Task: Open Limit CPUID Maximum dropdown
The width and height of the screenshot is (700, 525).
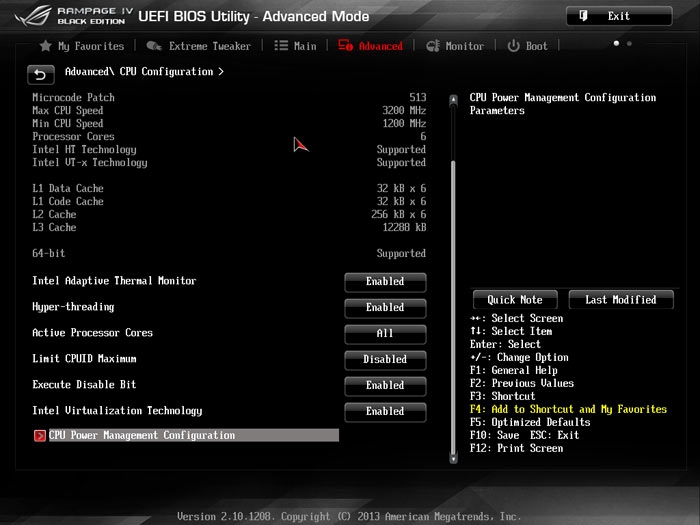Action: coord(385,359)
